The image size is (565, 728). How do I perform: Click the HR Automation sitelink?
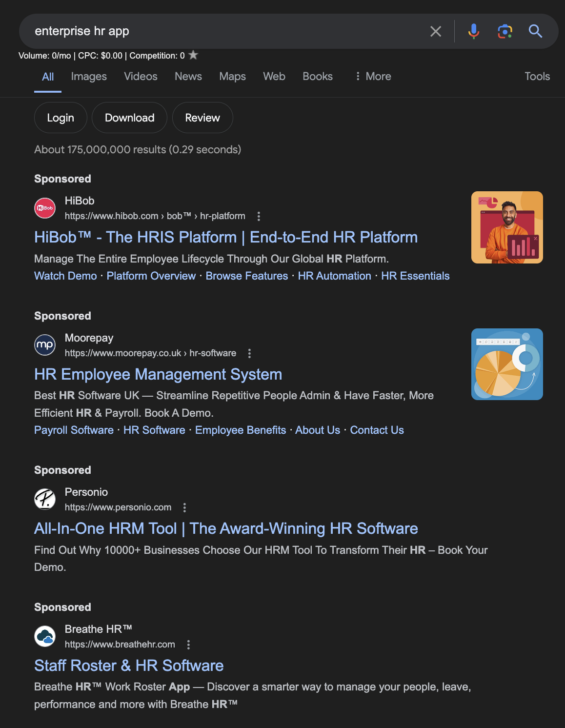pos(335,276)
